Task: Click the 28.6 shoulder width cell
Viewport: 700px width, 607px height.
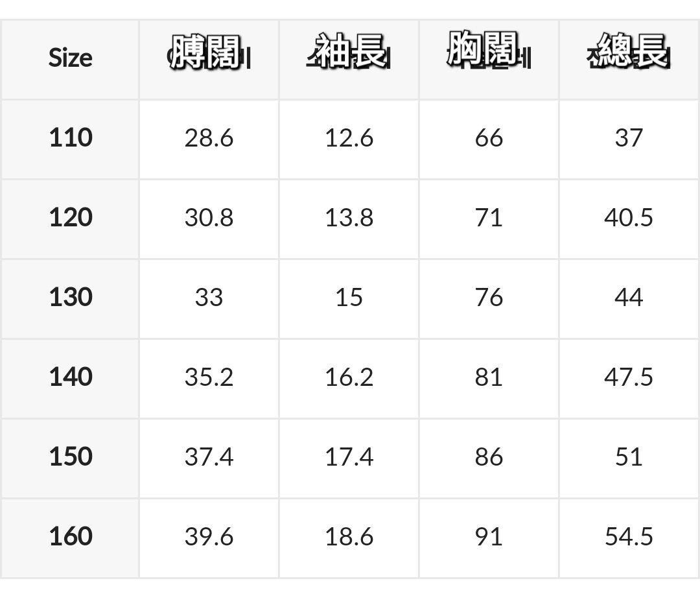Action: tap(209, 137)
